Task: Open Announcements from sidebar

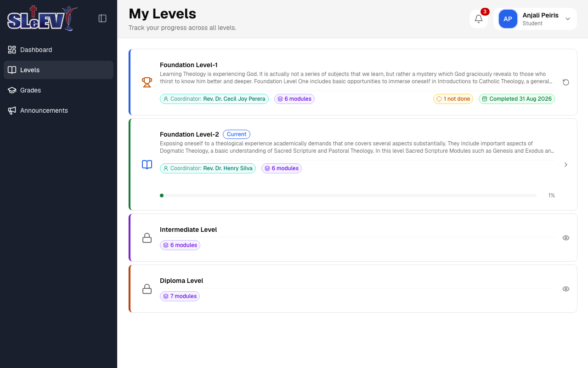Action: click(58, 110)
